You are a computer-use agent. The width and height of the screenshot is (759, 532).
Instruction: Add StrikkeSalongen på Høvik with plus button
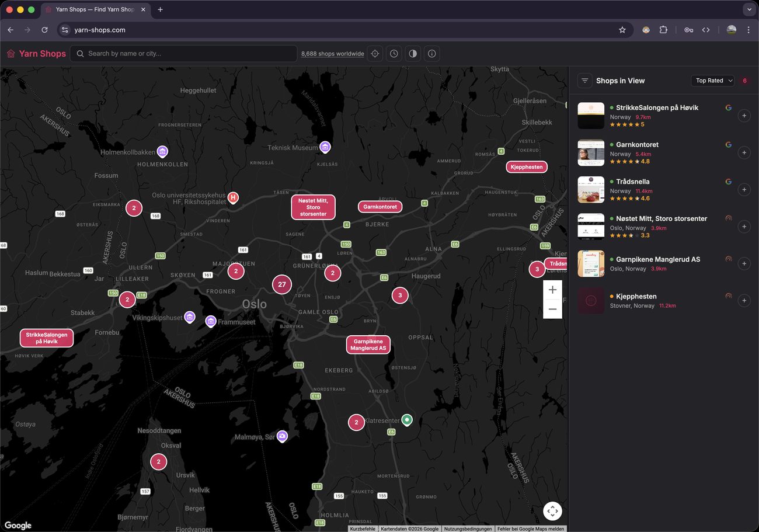744,116
